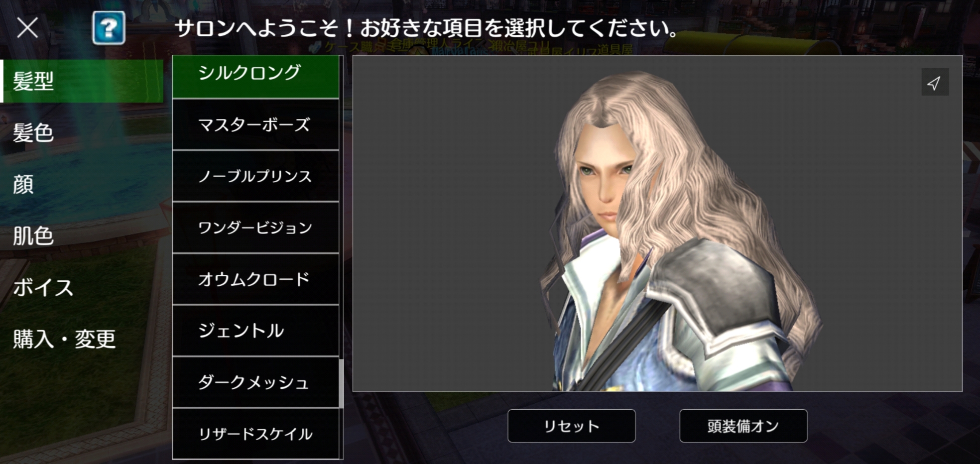Image resolution: width=980 pixels, height=464 pixels.
Task: Open the blue question mark help icon
Action: coord(109,28)
